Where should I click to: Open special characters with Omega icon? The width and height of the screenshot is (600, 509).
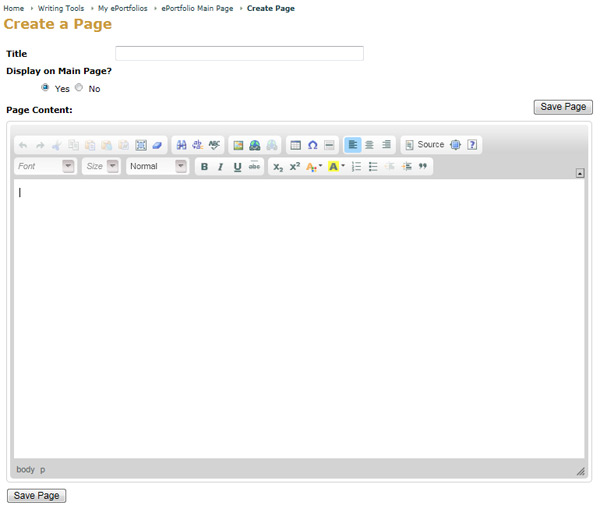click(313, 145)
